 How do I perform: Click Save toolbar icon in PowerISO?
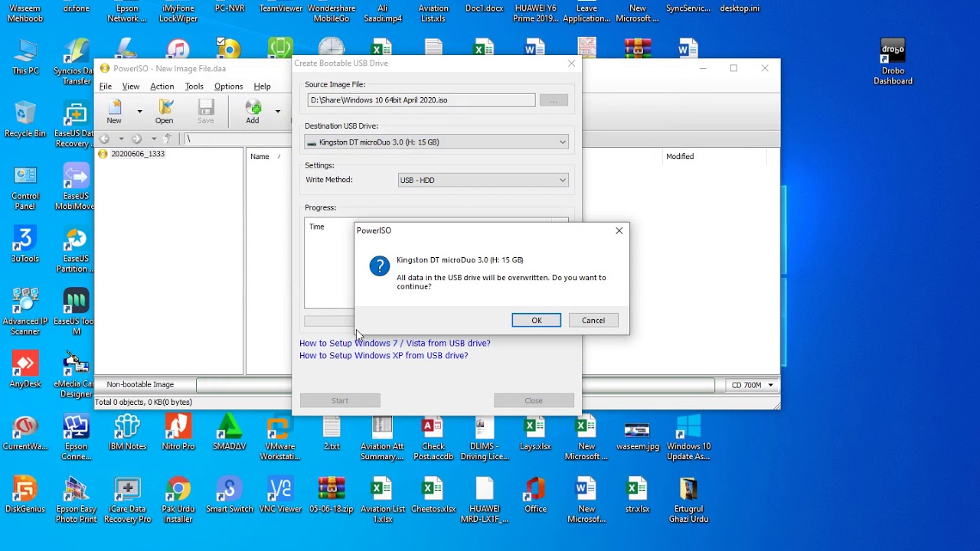(206, 112)
